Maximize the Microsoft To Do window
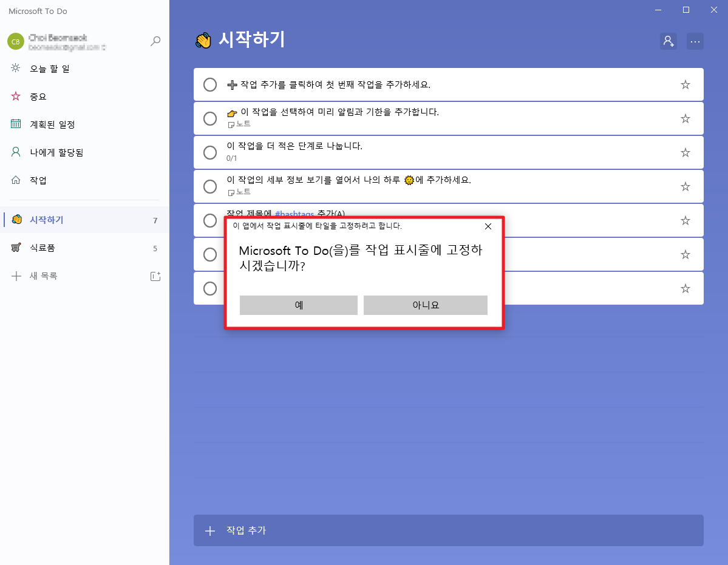 click(685, 10)
